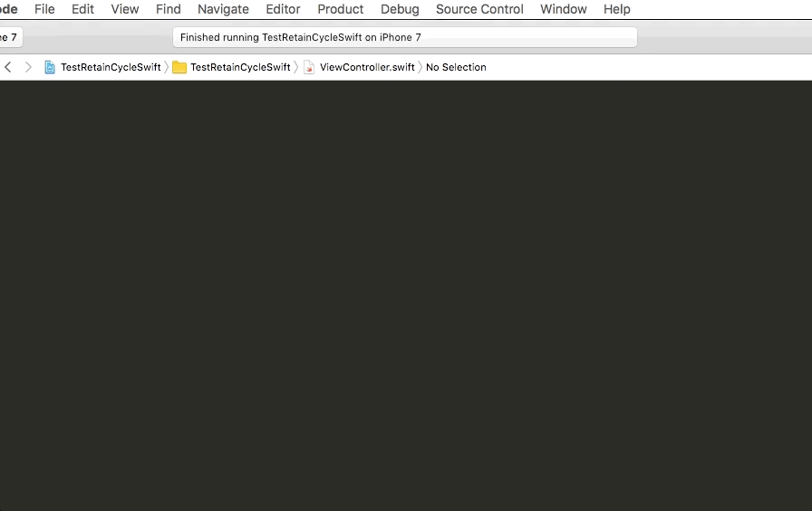
Task: Open the No Selection symbol dropdown
Action: [x=456, y=67]
